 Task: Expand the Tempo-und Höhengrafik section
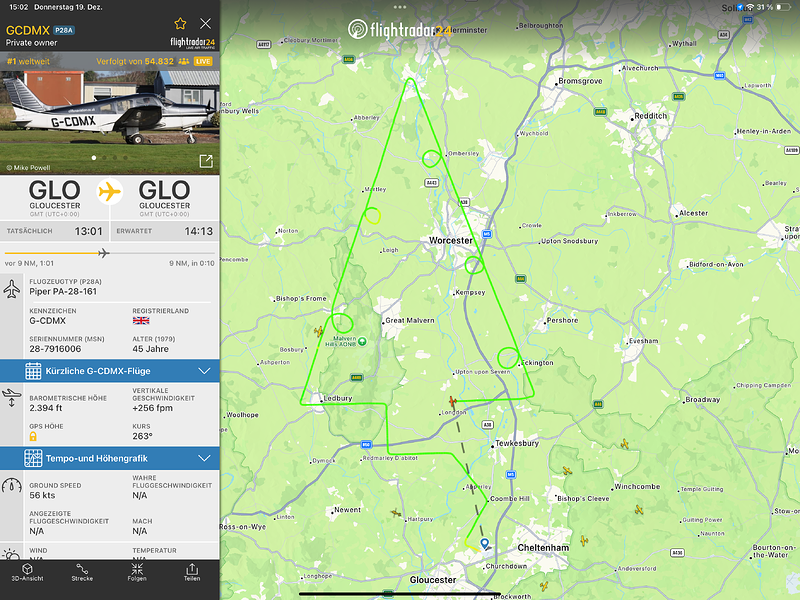110,458
